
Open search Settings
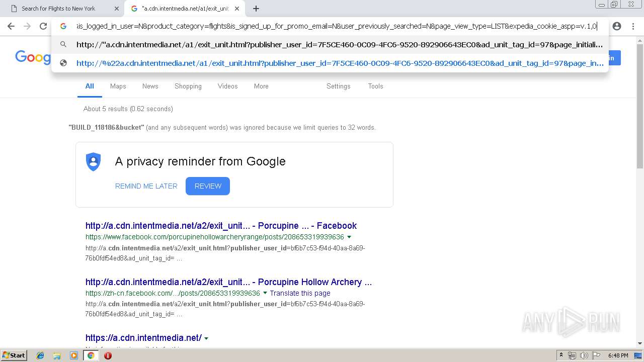tap(339, 86)
